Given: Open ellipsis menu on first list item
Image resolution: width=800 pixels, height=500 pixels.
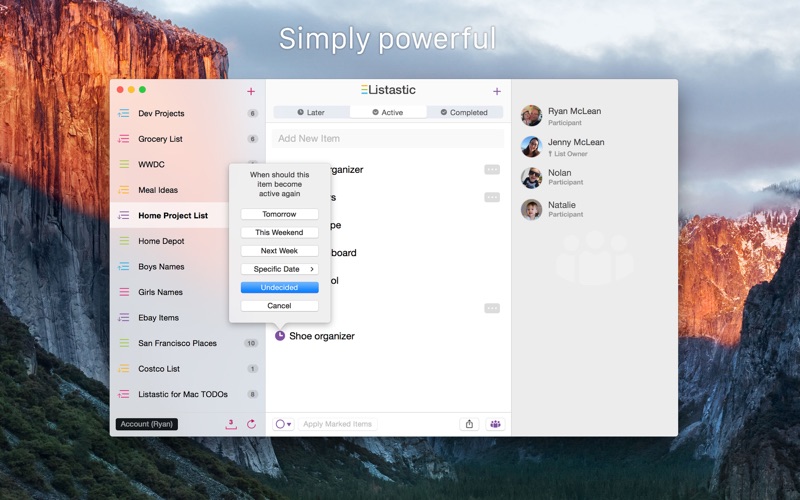Looking at the screenshot, I should coord(492,169).
